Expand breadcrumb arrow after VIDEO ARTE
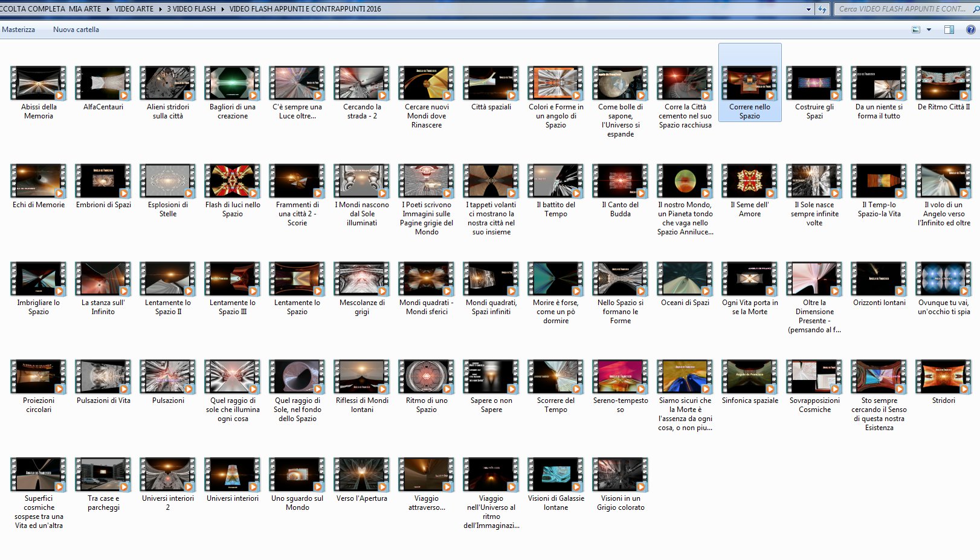Image resolution: width=980 pixels, height=560 pixels. pos(160,9)
